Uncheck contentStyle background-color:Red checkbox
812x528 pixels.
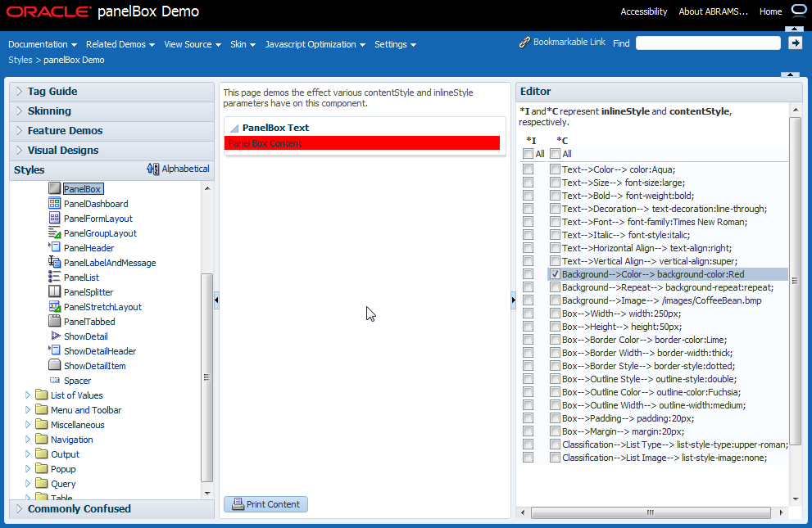556,274
